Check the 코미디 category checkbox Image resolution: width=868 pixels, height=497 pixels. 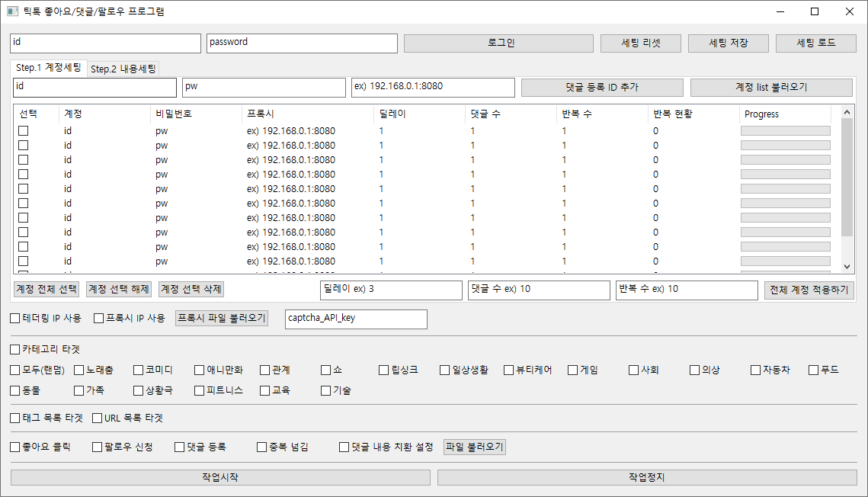coord(139,370)
